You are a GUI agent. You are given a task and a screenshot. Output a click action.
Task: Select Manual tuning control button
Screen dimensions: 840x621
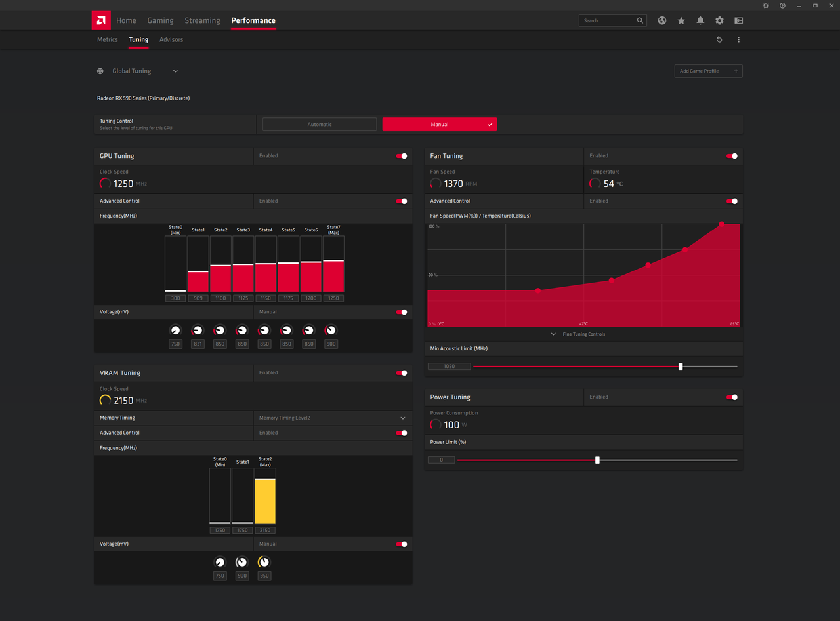tap(440, 124)
